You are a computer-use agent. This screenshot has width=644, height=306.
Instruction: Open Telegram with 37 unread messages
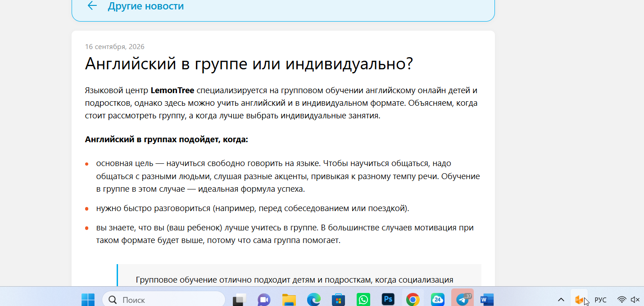(x=463, y=299)
